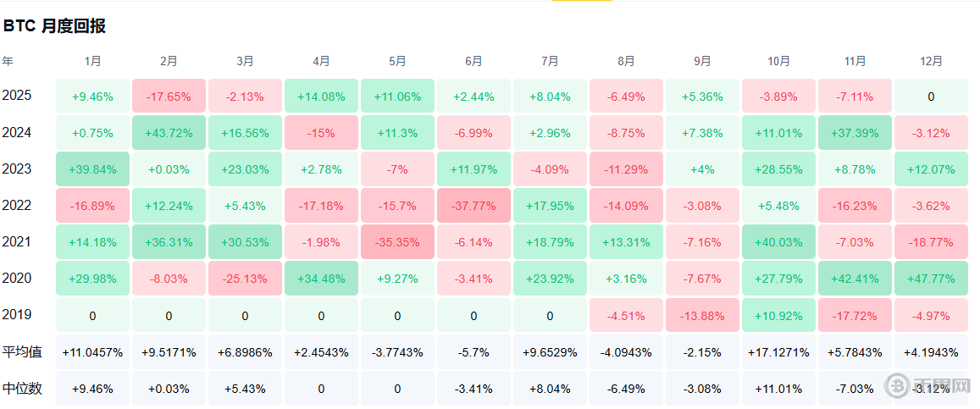The width and height of the screenshot is (980, 409).
Task: Select the 10月 column header
Action: pos(778,61)
